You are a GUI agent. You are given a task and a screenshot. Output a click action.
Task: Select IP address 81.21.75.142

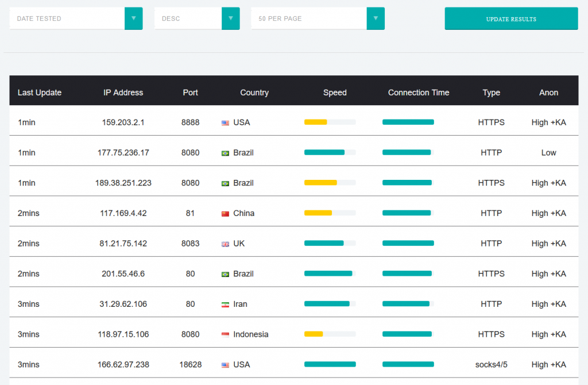click(123, 244)
